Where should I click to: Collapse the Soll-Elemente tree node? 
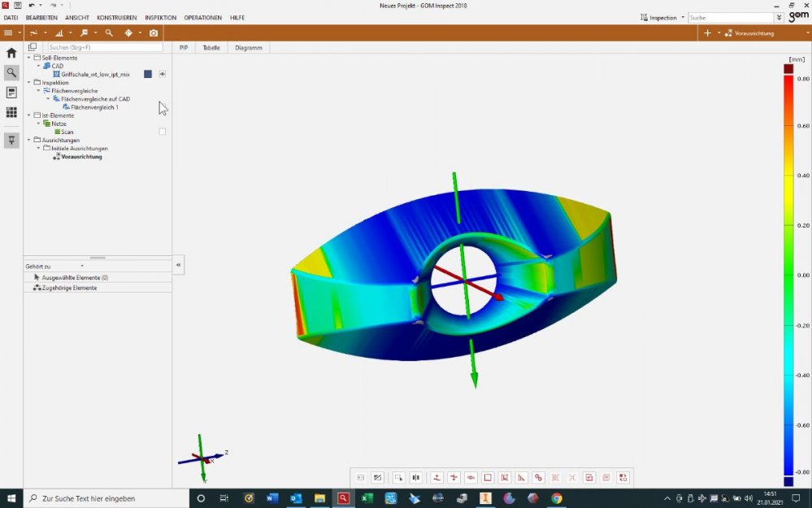[29, 58]
